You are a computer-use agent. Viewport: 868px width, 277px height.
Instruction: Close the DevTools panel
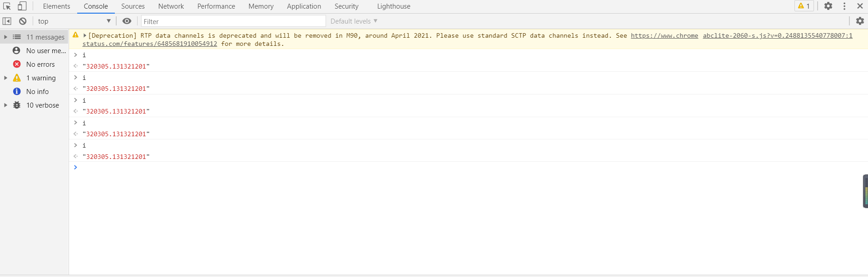(x=860, y=6)
